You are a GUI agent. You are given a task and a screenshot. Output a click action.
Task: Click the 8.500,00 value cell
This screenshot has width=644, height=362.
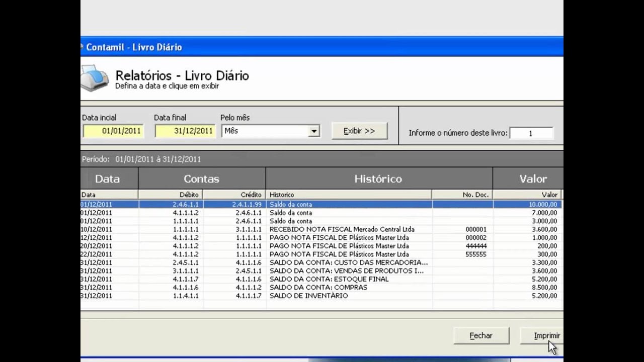(x=527, y=288)
